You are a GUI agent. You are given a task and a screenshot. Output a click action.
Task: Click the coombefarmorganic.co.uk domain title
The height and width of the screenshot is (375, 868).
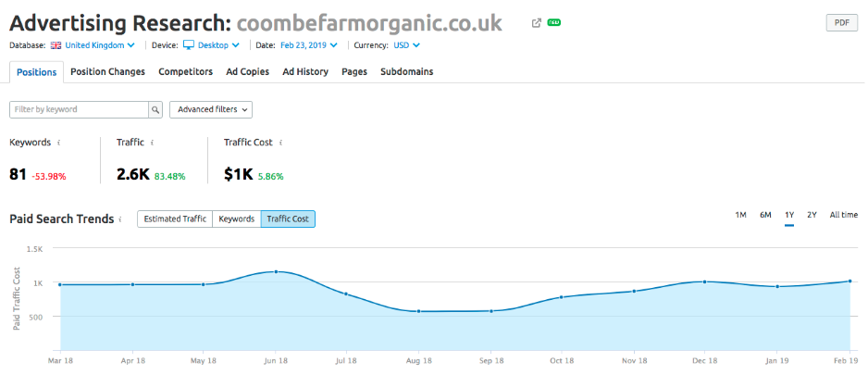click(369, 23)
